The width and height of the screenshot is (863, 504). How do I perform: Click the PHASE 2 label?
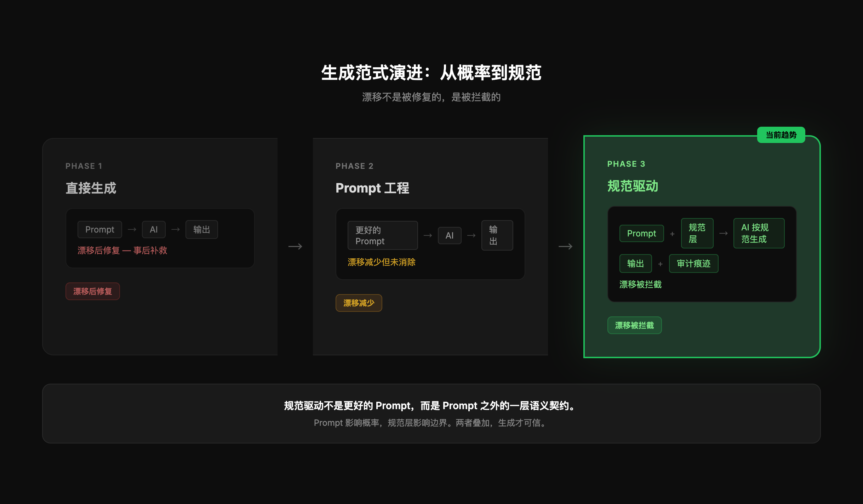click(354, 166)
